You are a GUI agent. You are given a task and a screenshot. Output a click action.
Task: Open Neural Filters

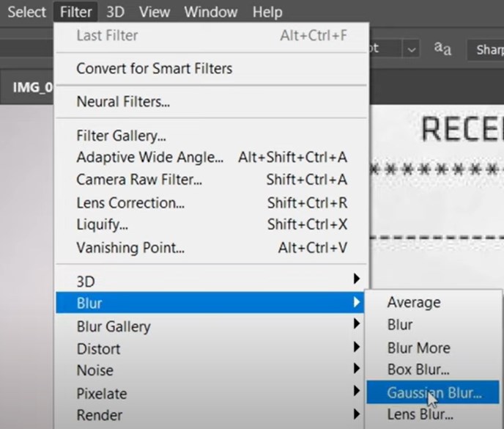(x=123, y=102)
